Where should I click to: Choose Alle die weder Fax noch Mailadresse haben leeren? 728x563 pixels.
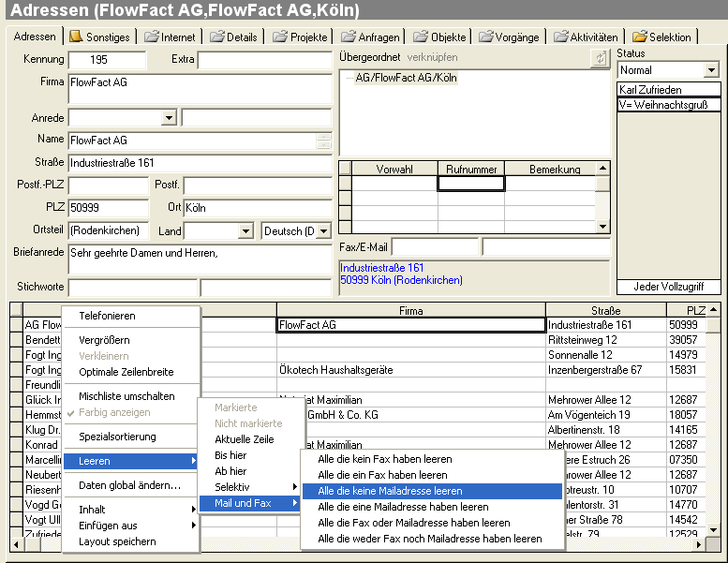[432, 539]
